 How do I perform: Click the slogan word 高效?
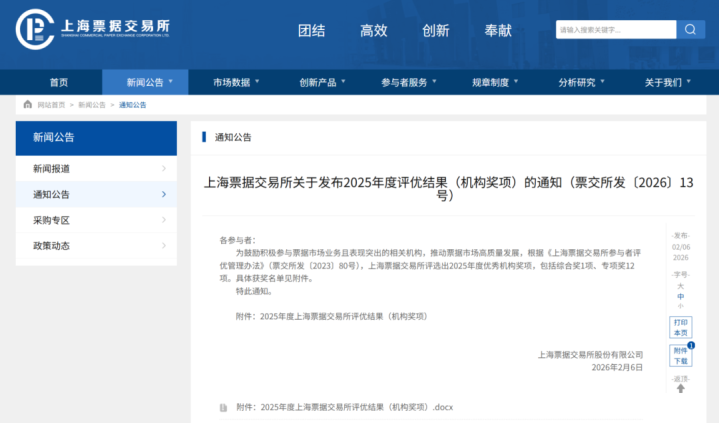click(374, 30)
